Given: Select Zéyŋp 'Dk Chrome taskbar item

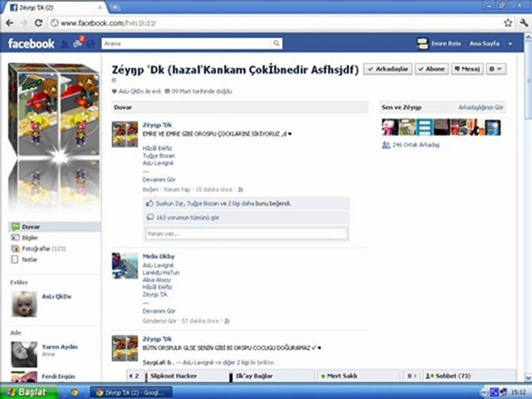Looking at the screenshot, I should pyautogui.click(x=131, y=392).
